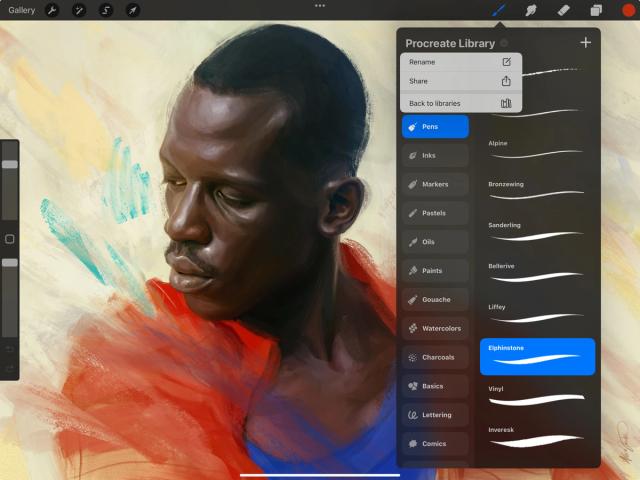Select the Selection S tool
Image resolution: width=640 pixels, height=480 pixels.
pos(106,10)
